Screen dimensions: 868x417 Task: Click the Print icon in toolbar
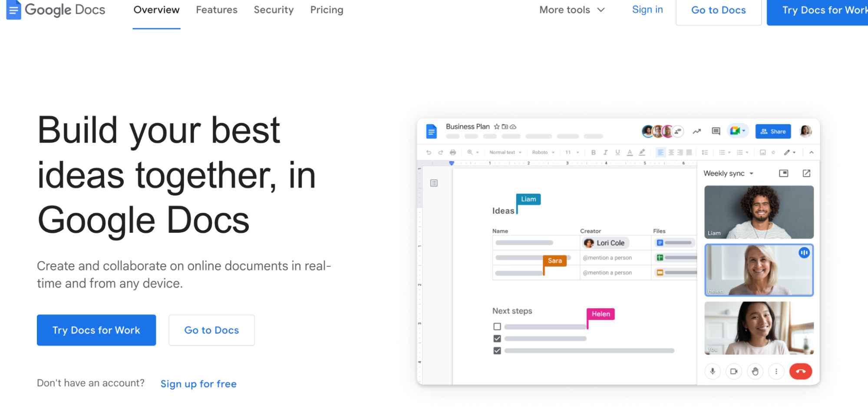pos(453,152)
